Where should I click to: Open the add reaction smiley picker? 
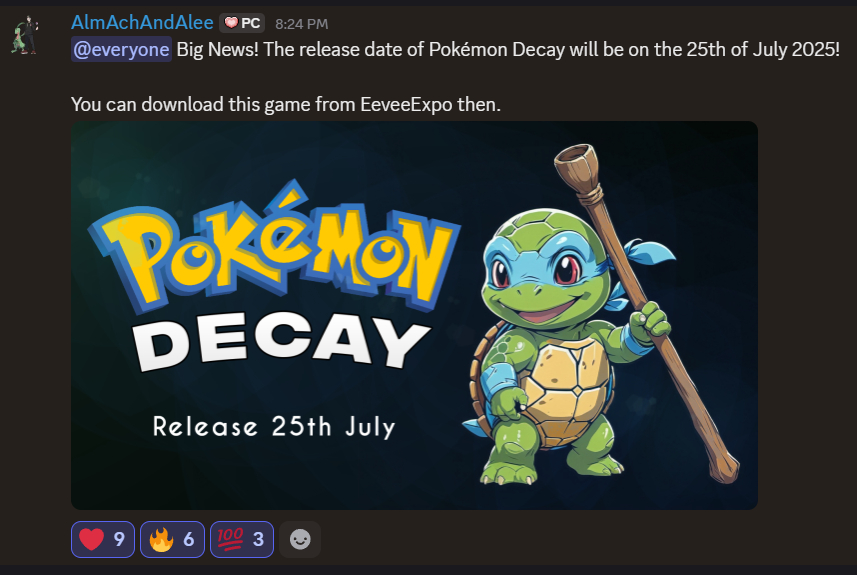pyautogui.click(x=300, y=539)
